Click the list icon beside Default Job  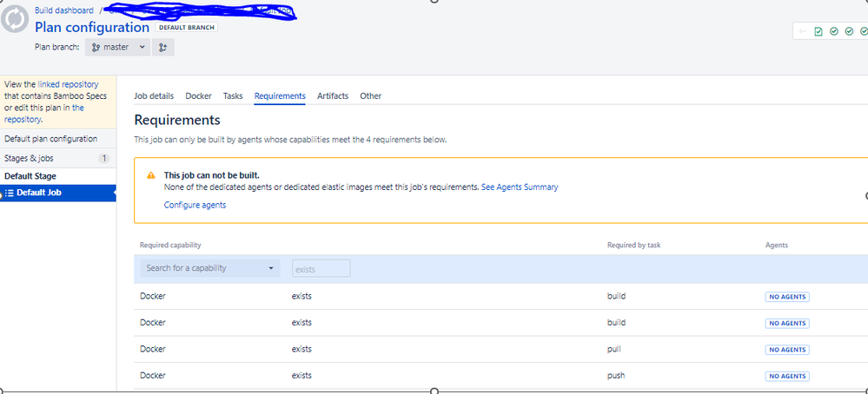coord(10,193)
